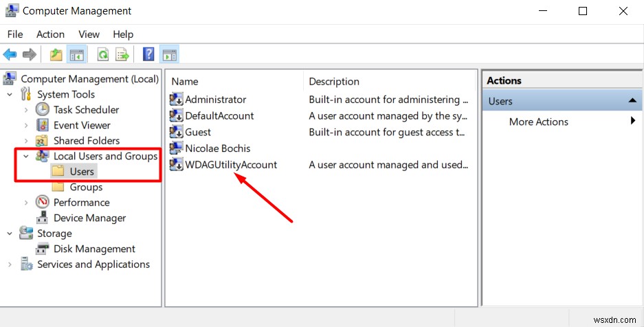
Task: Click the Disk Management icon
Action: (43, 249)
